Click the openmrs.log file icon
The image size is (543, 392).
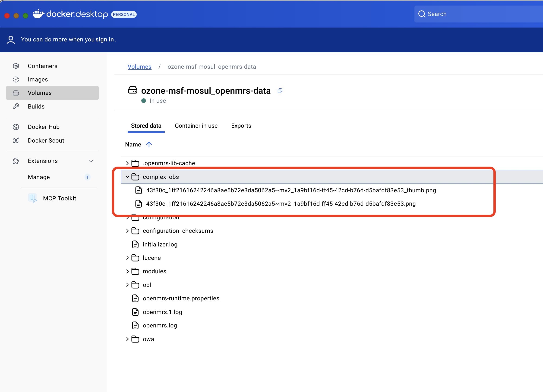click(x=135, y=325)
